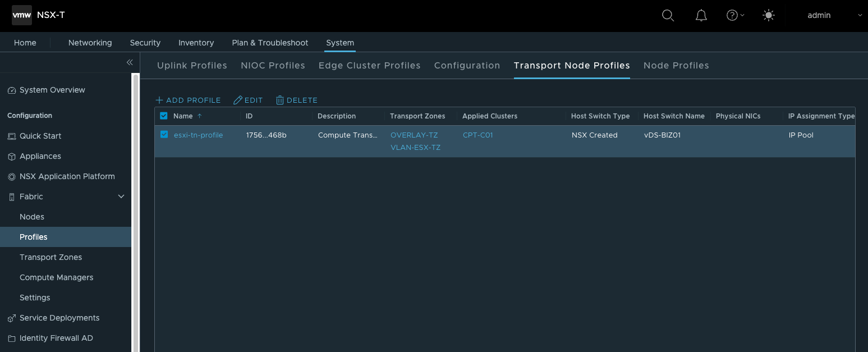The width and height of the screenshot is (868, 352).
Task: Uncheck the esxi-tn-profile row checkbox
Action: [164, 134]
